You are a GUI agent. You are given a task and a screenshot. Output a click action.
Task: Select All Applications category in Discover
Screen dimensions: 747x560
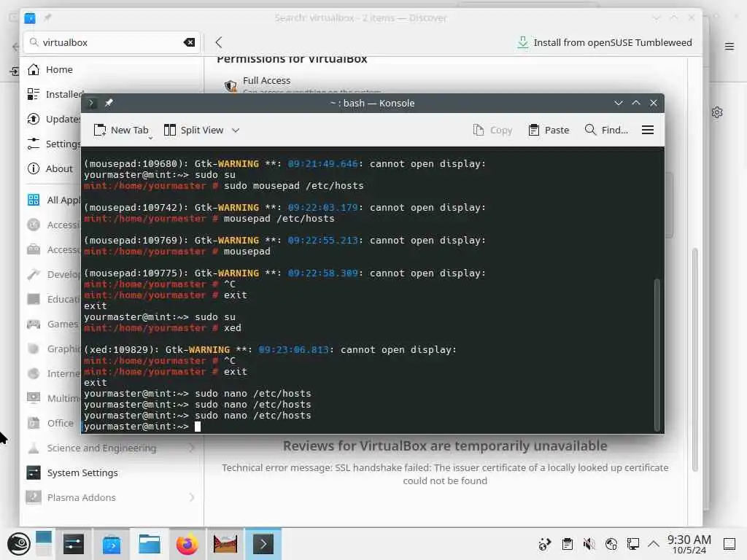53,200
